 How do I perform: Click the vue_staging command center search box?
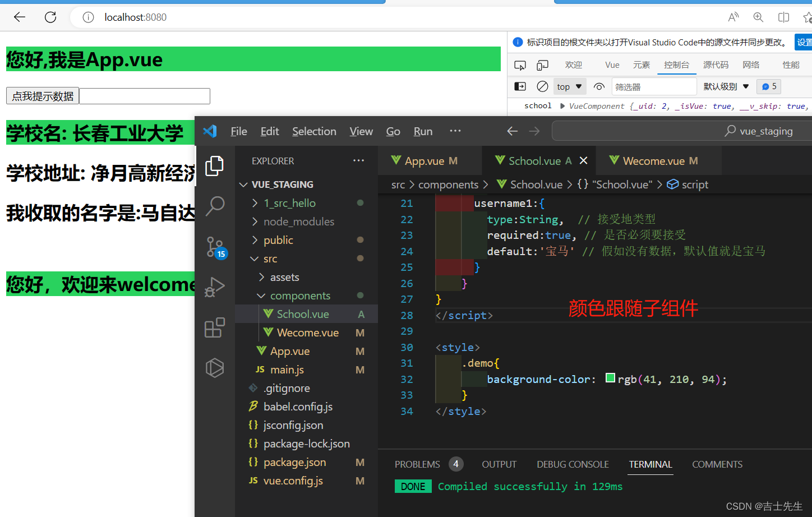tap(682, 131)
